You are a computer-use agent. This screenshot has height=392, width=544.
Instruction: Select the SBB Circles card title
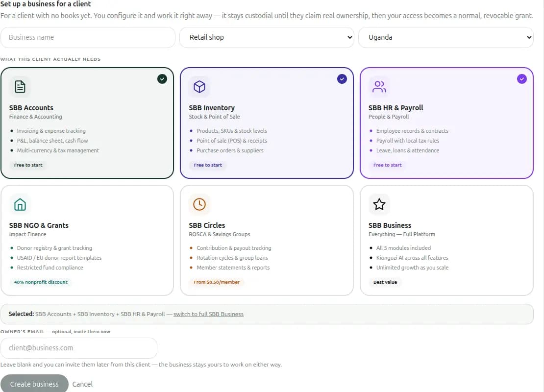pyautogui.click(x=207, y=225)
